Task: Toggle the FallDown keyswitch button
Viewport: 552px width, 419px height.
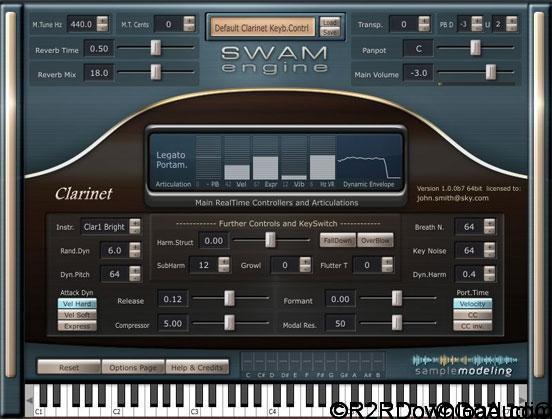Action: (338, 240)
